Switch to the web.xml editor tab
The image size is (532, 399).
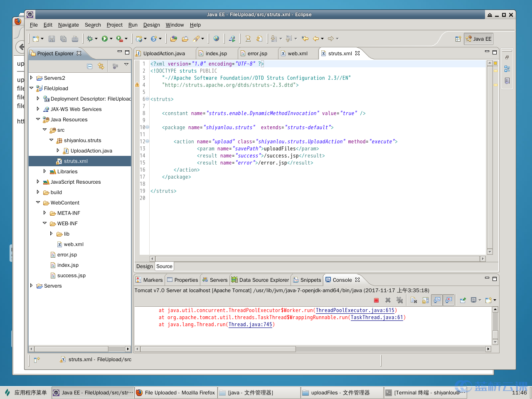(294, 54)
